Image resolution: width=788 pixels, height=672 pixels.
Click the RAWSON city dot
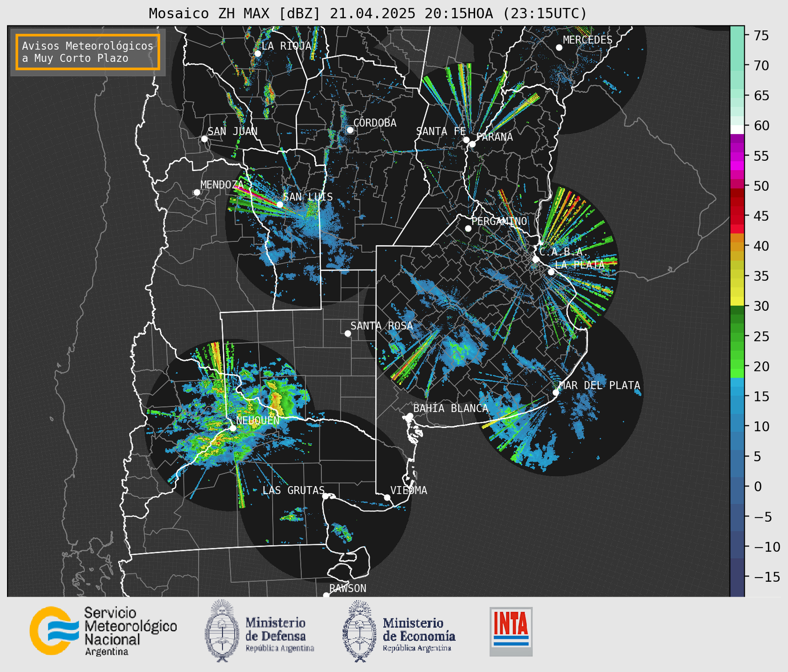(326, 595)
